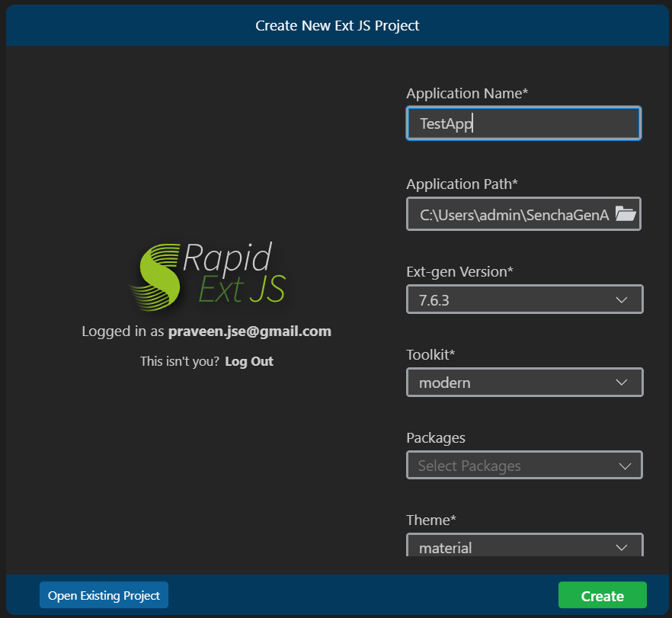Click the Toolkit* label
Image resolution: width=672 pixels, height=618 pixels.
click(x=430, y=355)
